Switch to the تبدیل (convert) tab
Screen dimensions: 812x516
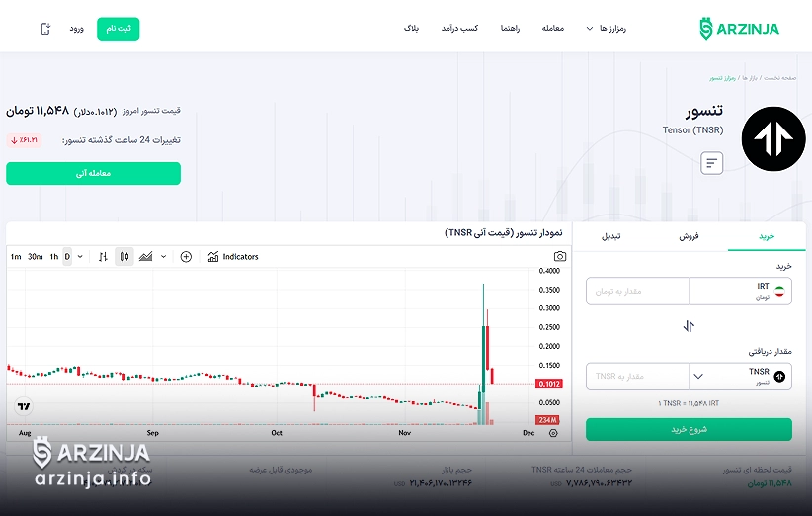[611, 236]
